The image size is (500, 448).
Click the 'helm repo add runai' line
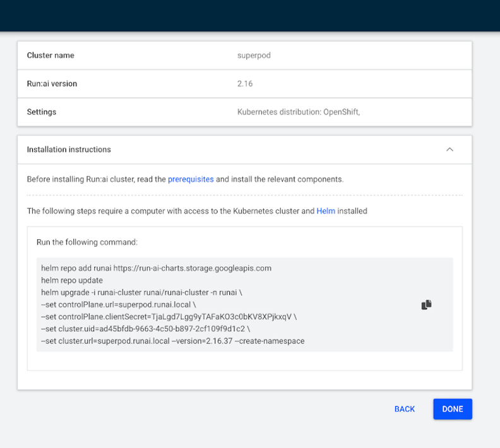coord(156,268)
